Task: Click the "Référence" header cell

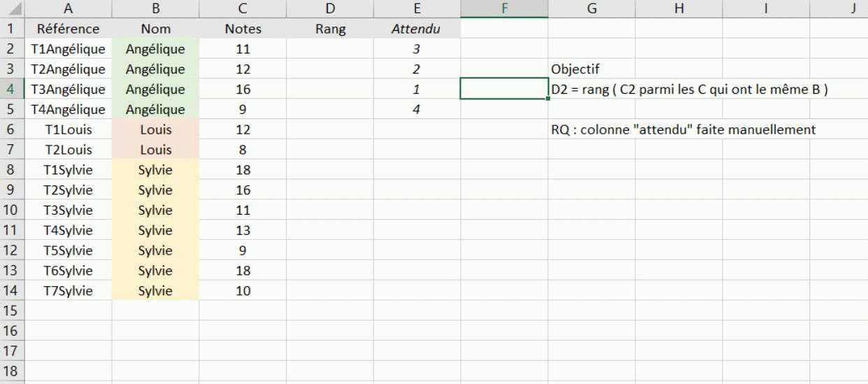Action: (68, 29)
